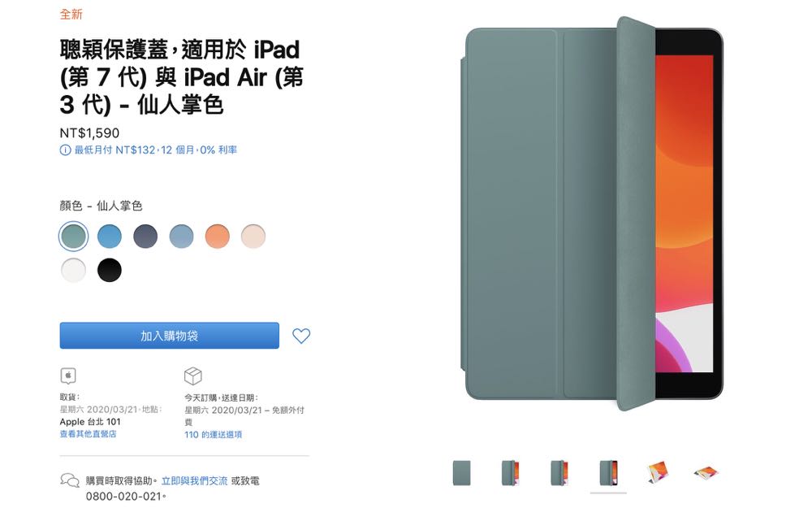The height and width of the screenshot is (508, 812).
Task: Pick the white color swatch
Action: click(x=74, y=270)
